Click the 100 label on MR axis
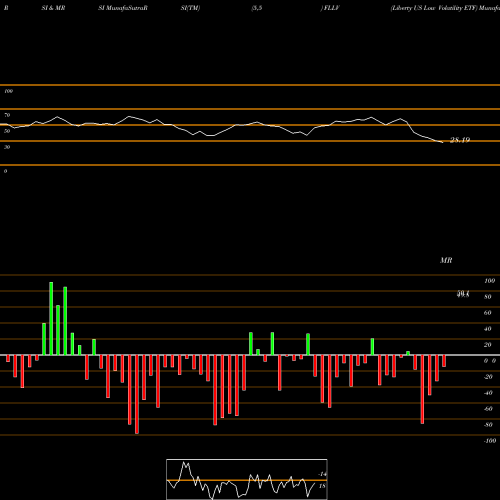This screenshot has height=500, width=500. [x=489, y=281]
